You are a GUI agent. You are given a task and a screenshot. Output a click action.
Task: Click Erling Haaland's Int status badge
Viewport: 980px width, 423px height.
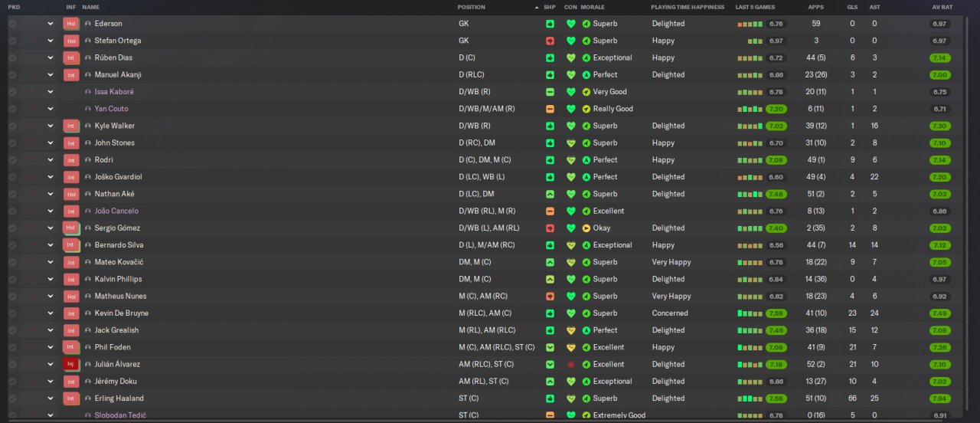click(71, 398)
